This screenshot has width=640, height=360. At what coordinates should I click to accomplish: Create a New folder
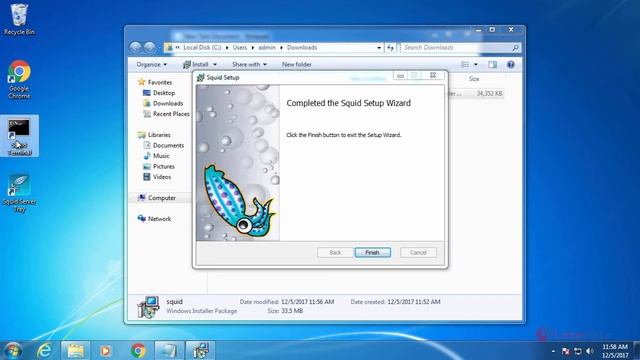(x=296, y=64)
